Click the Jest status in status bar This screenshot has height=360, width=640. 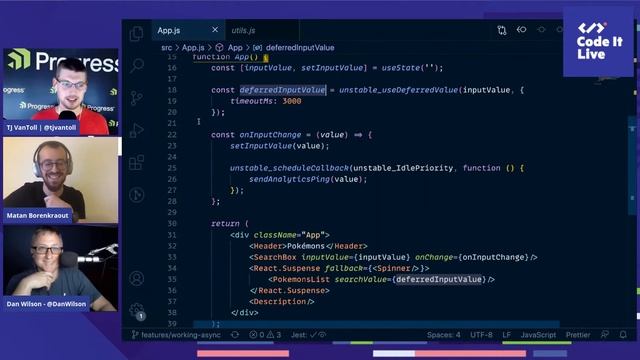tap(308, 335)
